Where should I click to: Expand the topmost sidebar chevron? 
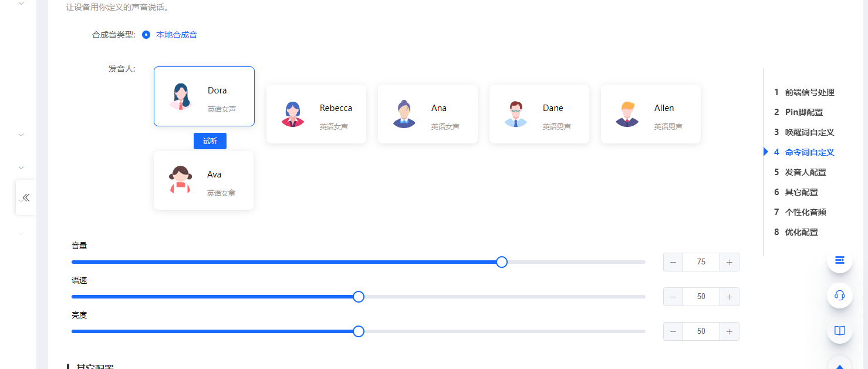(x=21, y=3)
